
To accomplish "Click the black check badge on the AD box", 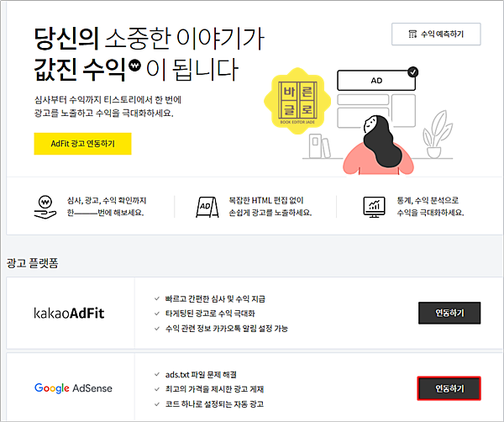I will pos(412,72).
